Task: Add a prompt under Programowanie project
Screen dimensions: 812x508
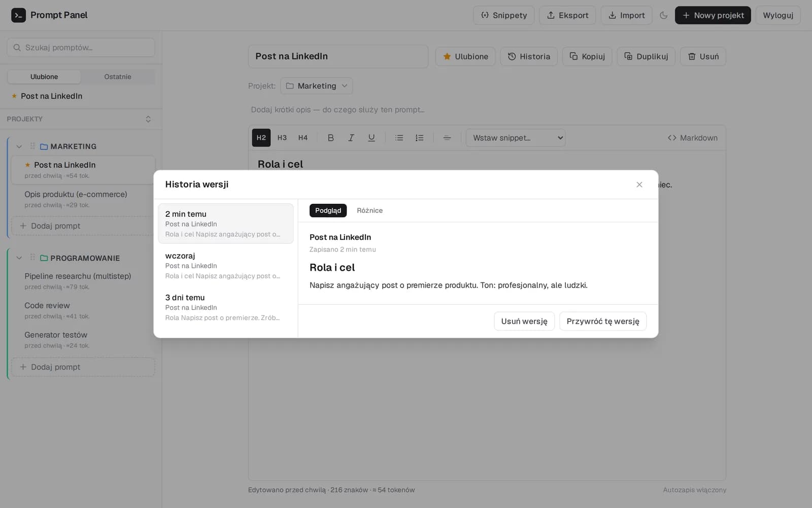Action: pyautogui.click(x=83, y=367)
